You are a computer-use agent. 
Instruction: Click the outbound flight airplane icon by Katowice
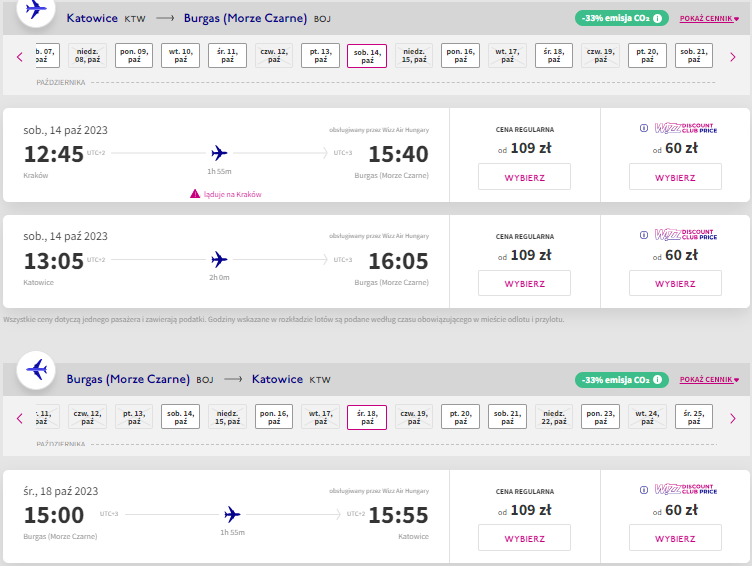tap(36, 10)
